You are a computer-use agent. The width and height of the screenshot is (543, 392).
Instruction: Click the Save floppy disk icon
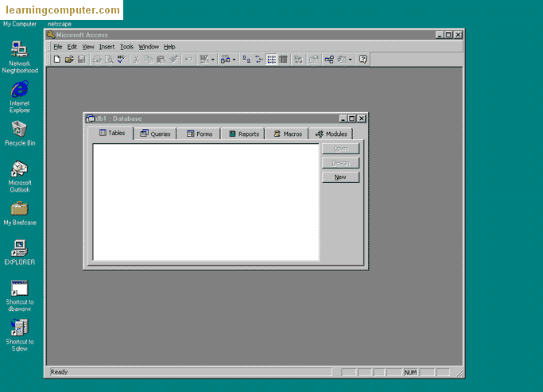82,60
